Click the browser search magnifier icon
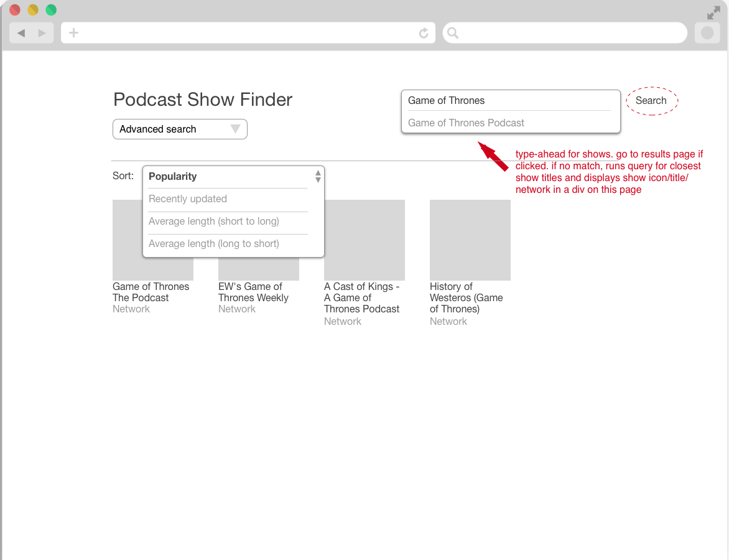 coord(453,33)
